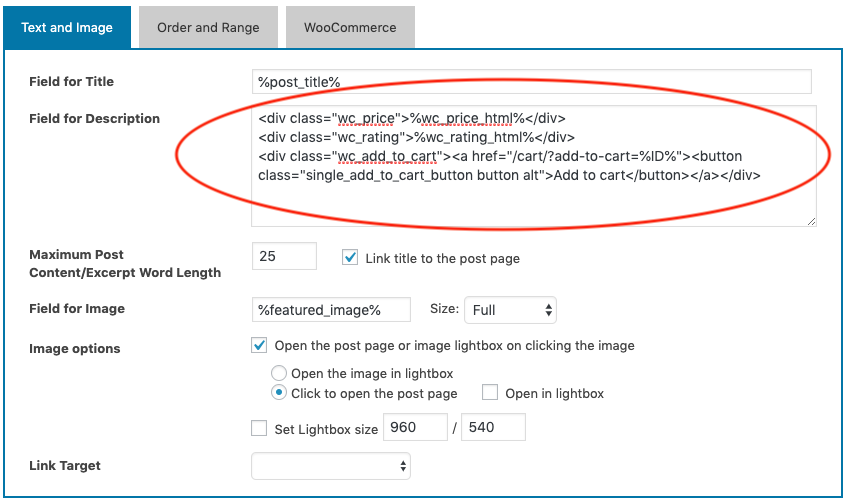Image resolution: width=848 pixels, height=499 pixels.
Task: Click the Field for Title input
Action: coord(531,82)
